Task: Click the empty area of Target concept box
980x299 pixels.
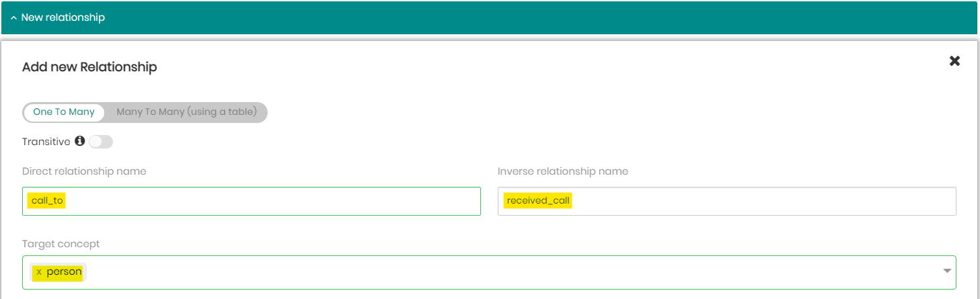Action: point(471,272)
